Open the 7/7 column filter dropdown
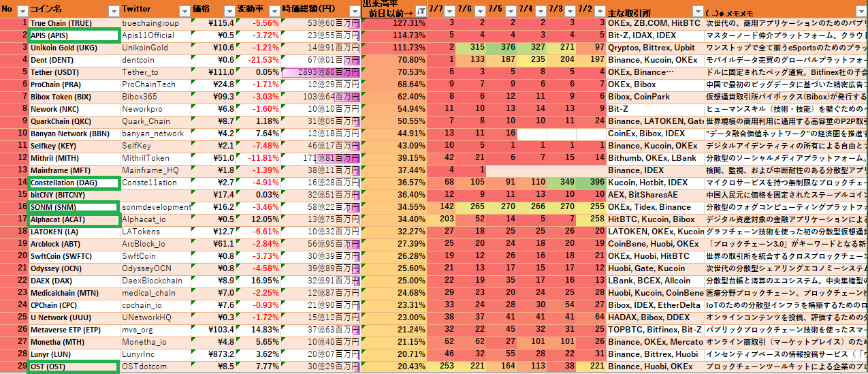The height and width of the screenshot is (374, 868). (x=449, y=11)
